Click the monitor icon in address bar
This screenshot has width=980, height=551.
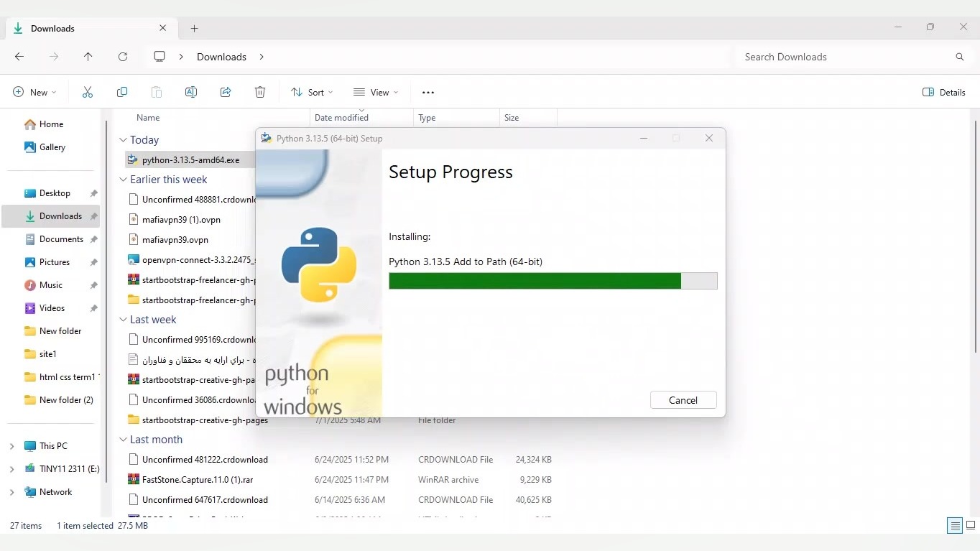click(160, 57)
